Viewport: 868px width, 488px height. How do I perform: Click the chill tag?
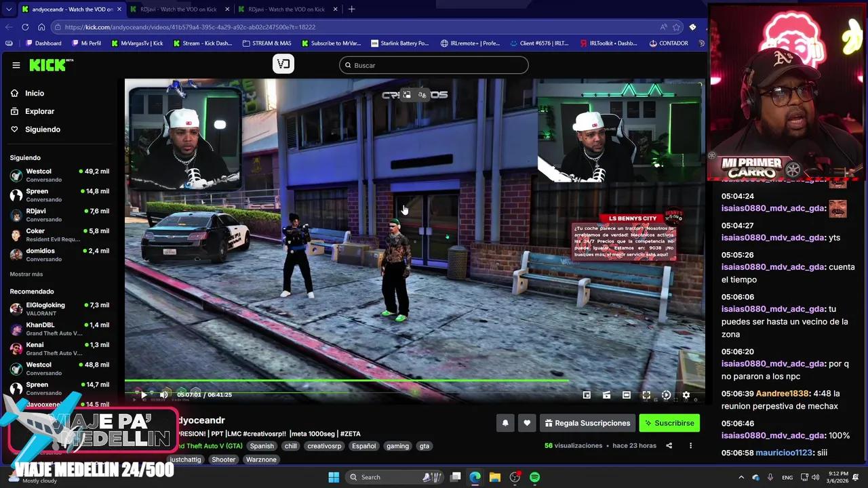(291, 446)
